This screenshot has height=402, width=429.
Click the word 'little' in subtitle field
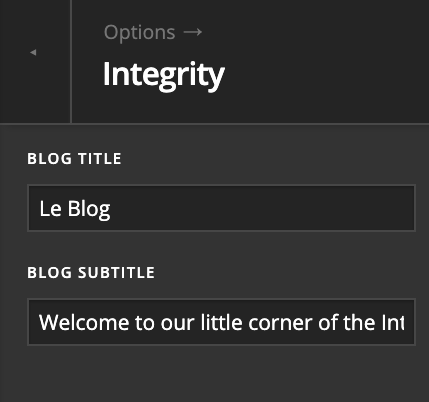(221, 323)
